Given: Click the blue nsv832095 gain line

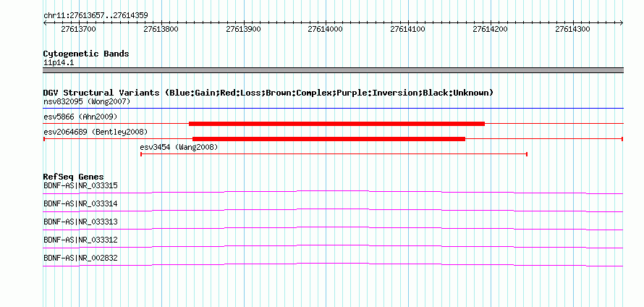Looking at the screenshot, I should click(x=333, y=109).
